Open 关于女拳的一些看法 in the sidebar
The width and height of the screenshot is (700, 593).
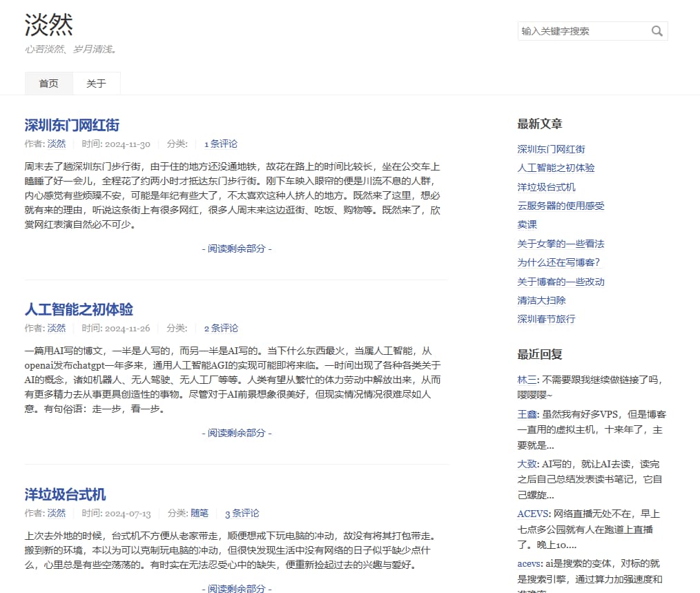(x=561, y=244)
